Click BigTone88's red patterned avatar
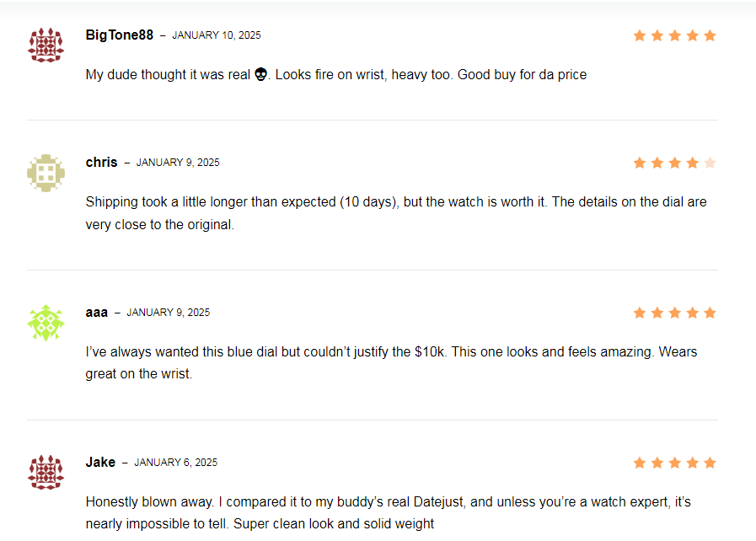 46,46
